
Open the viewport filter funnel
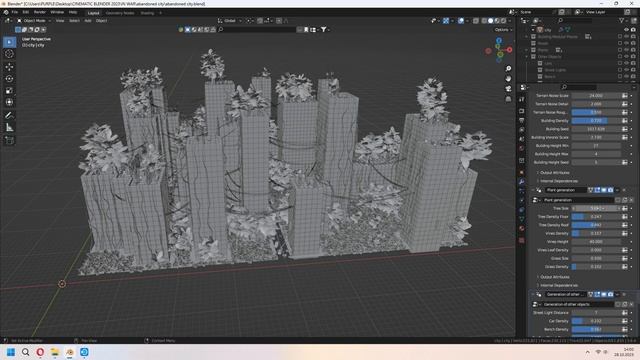click(324, 29)
